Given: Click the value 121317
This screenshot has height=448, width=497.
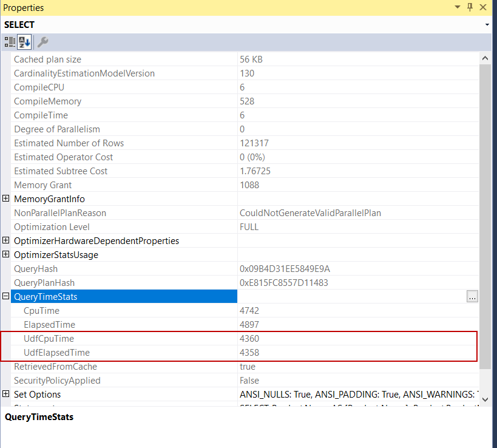Looking at the screenshot, I should pos(254,143).
